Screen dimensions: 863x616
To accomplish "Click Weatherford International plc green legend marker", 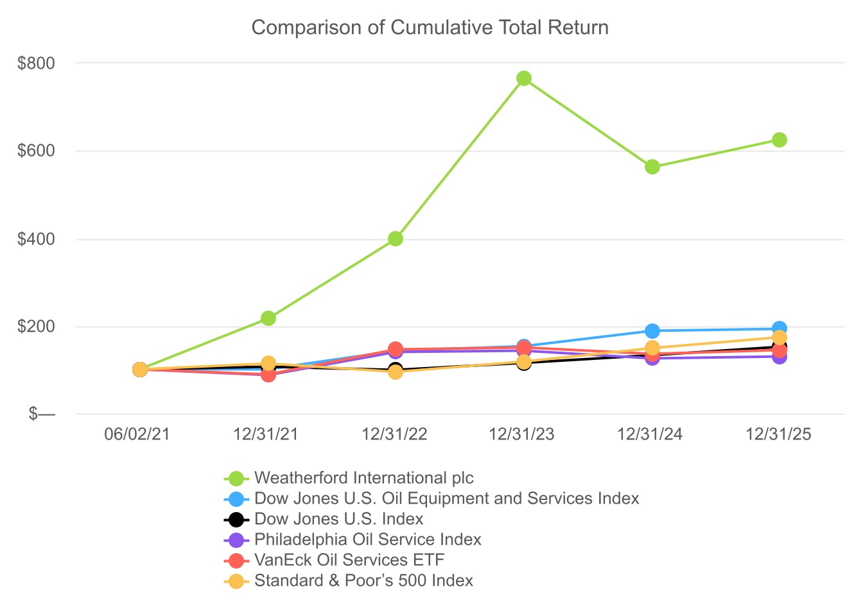I will [236, 478].
